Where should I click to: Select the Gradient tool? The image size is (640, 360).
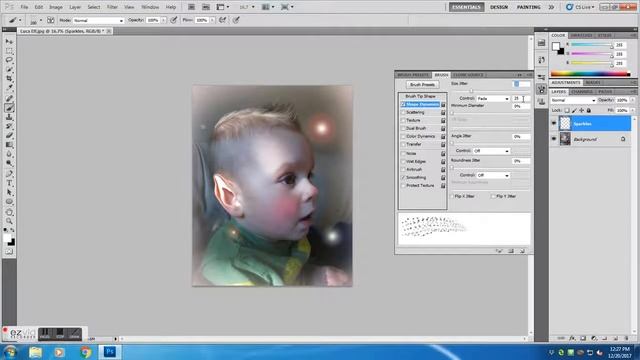9,145
